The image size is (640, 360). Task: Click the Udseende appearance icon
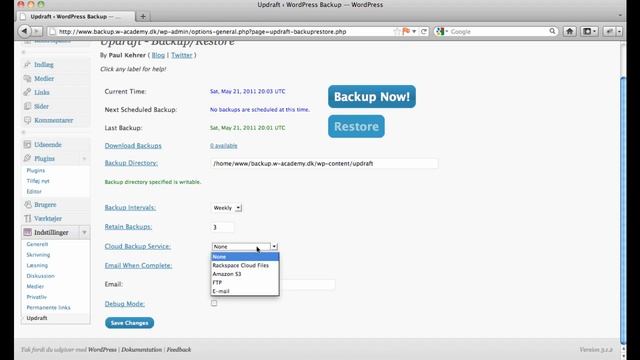[27, 144]
